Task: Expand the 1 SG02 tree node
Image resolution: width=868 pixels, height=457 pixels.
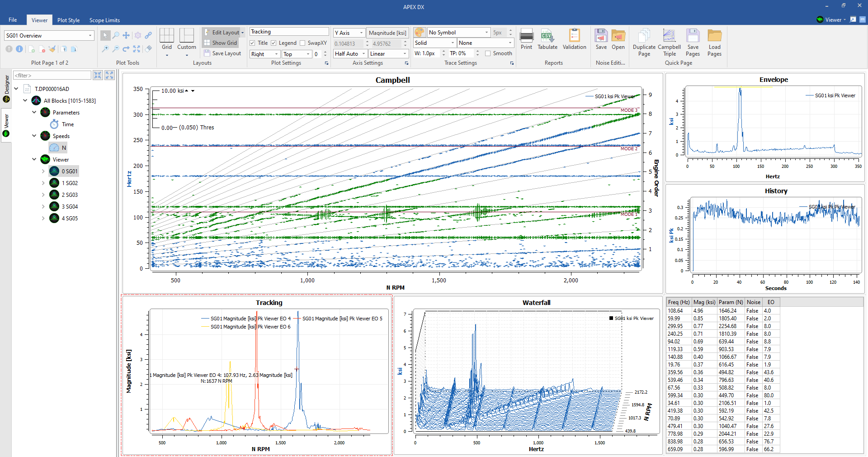Action: pyautogui.click(x=43, y=183)
